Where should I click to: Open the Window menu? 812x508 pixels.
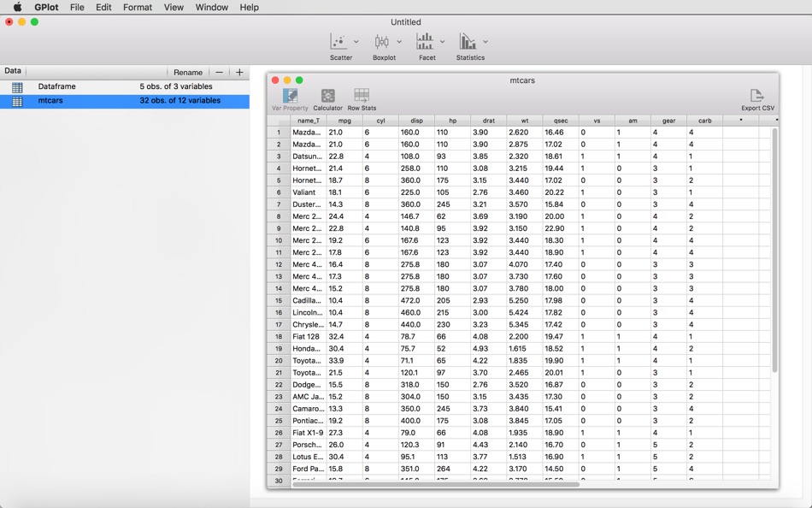tap(211, 7)
